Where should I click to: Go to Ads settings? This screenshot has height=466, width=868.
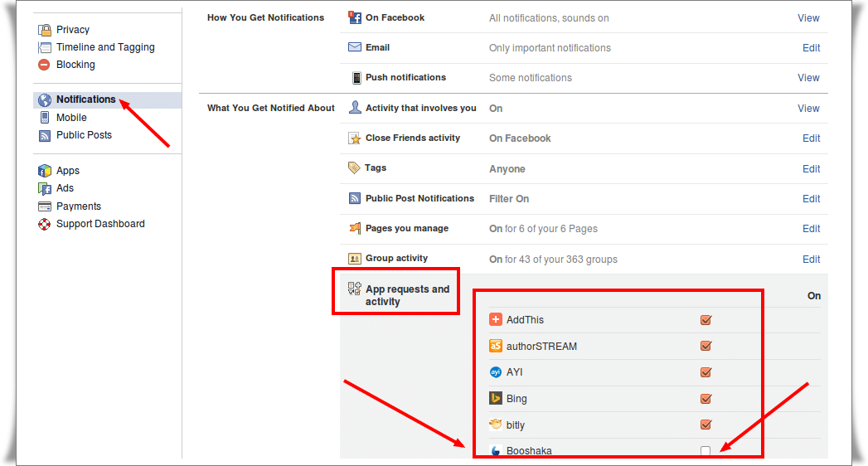tap(65, 188)
